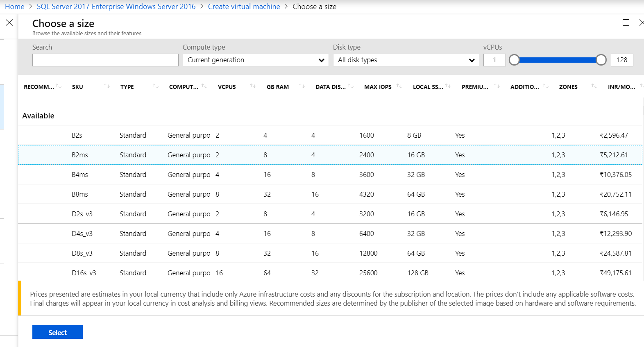Click the ₹20,752.11 price
The width and height of the screenshot is (644, 347).
616,194
